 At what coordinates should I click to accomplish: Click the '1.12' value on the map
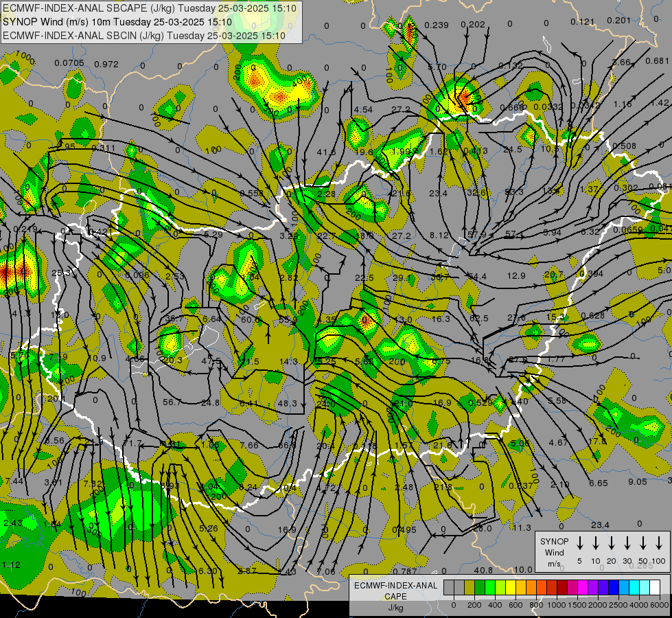click(x=11, y=565)
